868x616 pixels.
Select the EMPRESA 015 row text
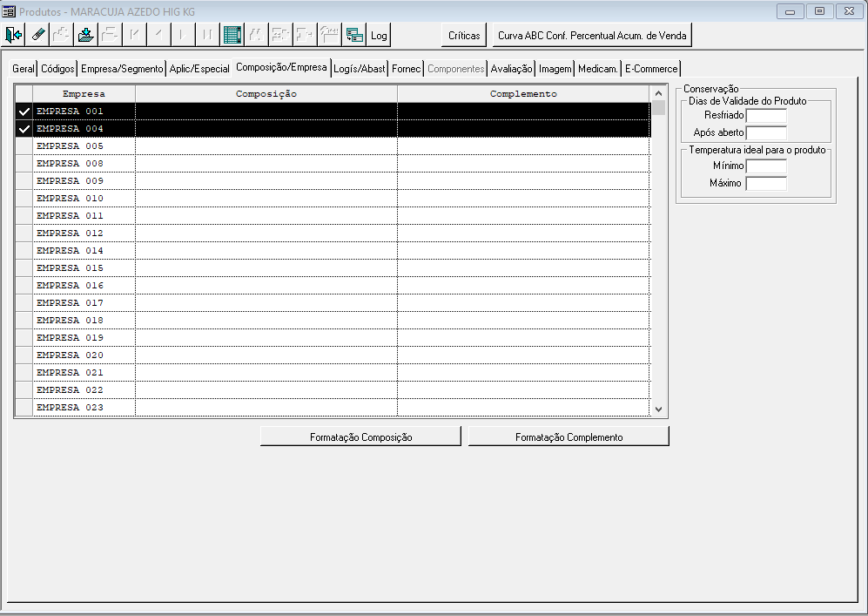(x=70, y=268)
